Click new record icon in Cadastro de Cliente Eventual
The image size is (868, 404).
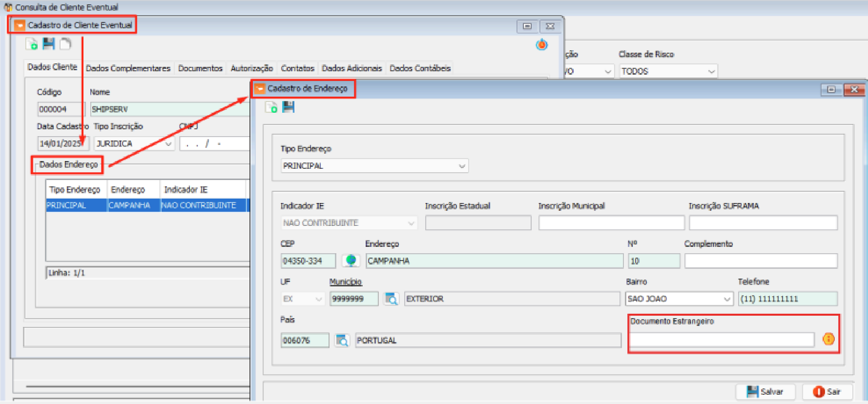coord(32,44)
